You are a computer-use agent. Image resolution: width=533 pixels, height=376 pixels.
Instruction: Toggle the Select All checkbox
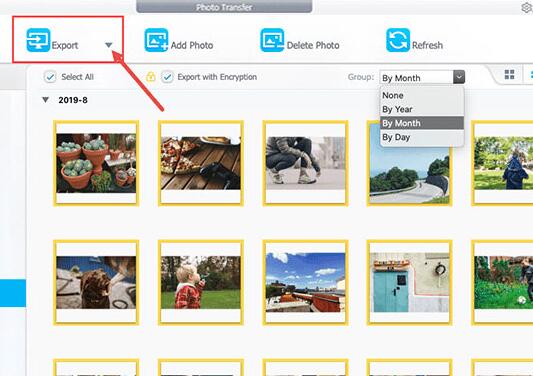coord(50,77)
